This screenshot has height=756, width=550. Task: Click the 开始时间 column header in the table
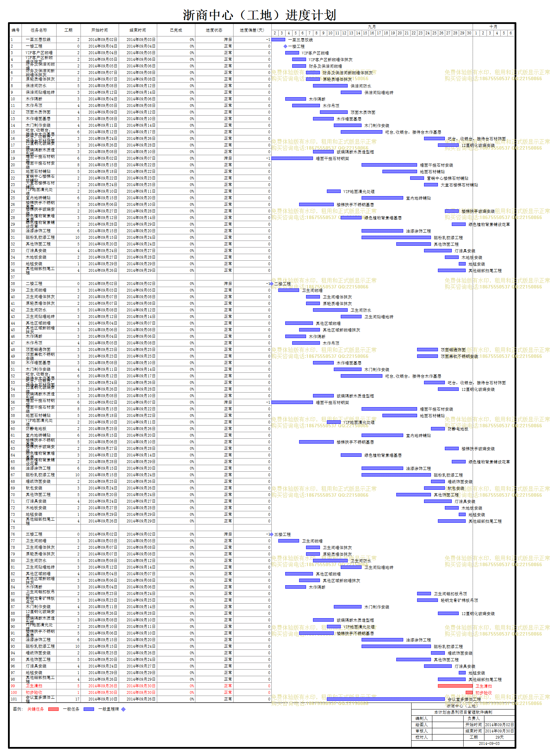pyautogui.click(x=100, y=30)
